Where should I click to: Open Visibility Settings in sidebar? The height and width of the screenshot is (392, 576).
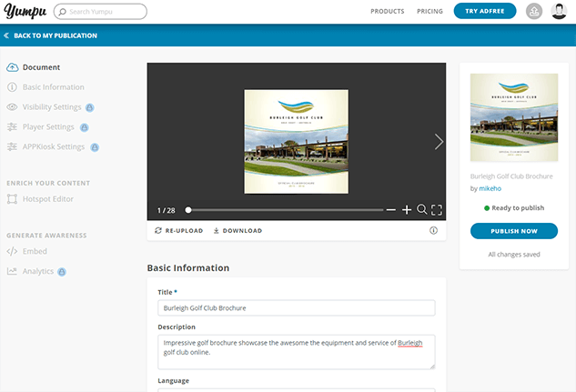pos(50,107)
